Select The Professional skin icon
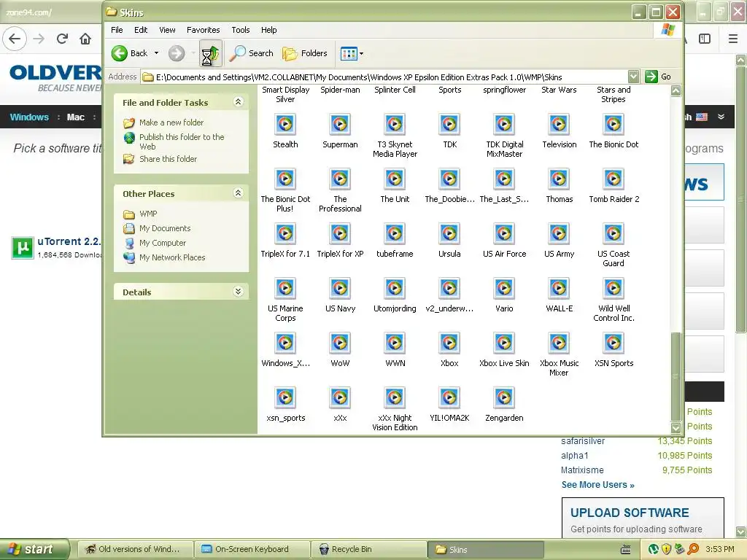This screenshot has width=747, height=560. [x=340, y=179]
